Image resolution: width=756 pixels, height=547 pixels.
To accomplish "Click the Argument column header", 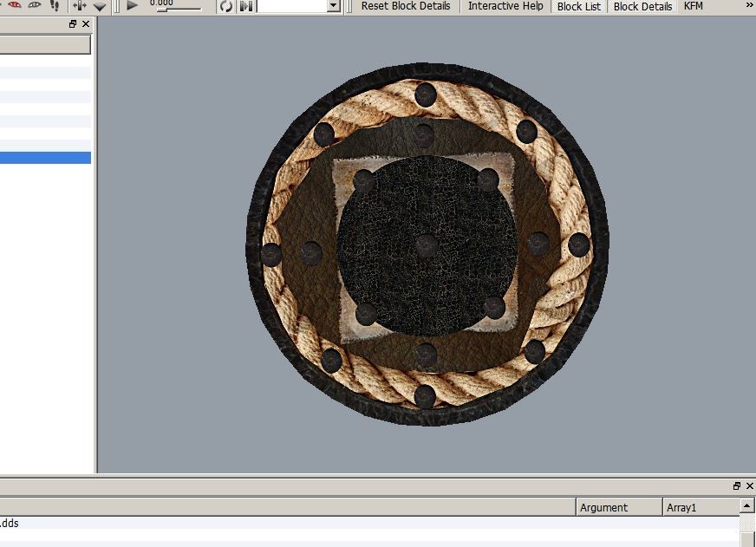I will pyautogui.click(x=619, y=507).
